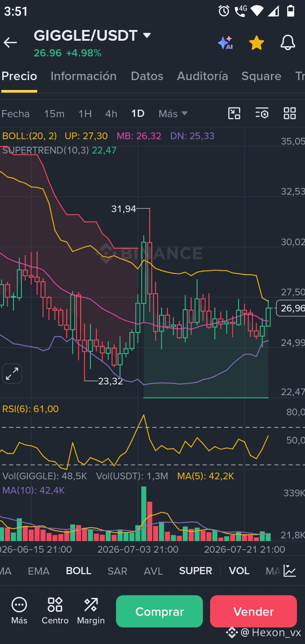Toggle the EMA indicator
This screenshot has width=305, height=644.
[39, 571]
